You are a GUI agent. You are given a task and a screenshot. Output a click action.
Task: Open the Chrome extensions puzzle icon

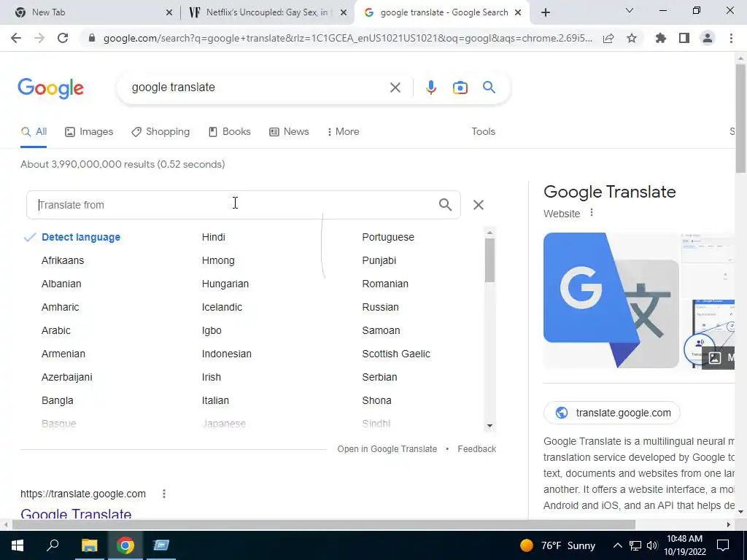[x=661, y=38]
